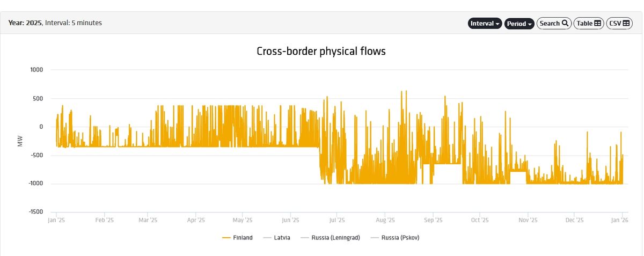The width and height of the screenshot is (644, 256).
Task: Click the Russia (Leningrad) legend line marker
Action: point(305,238)
